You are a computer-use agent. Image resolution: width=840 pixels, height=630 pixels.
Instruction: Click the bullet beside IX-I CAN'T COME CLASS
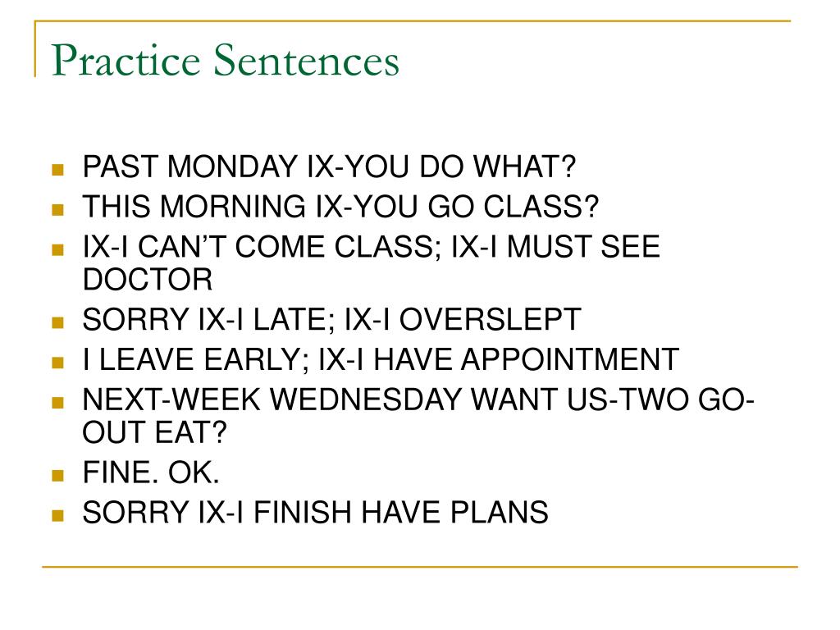(58, 249)
